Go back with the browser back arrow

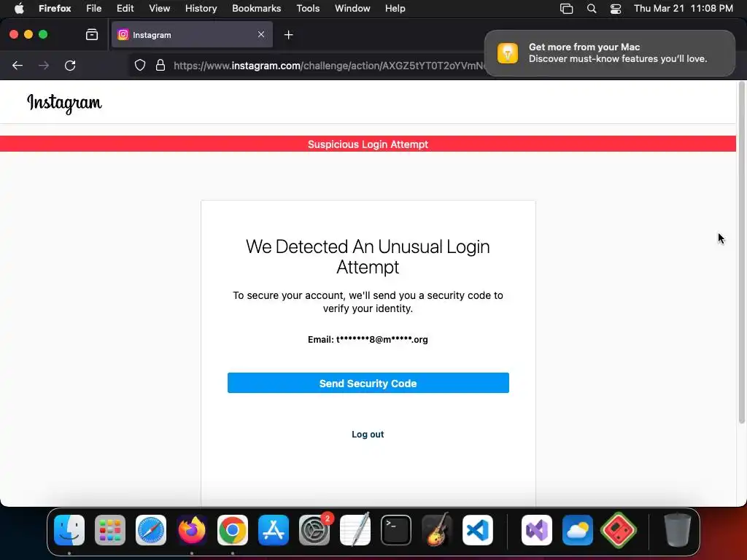pyautogui.click(x=18, y=65)
